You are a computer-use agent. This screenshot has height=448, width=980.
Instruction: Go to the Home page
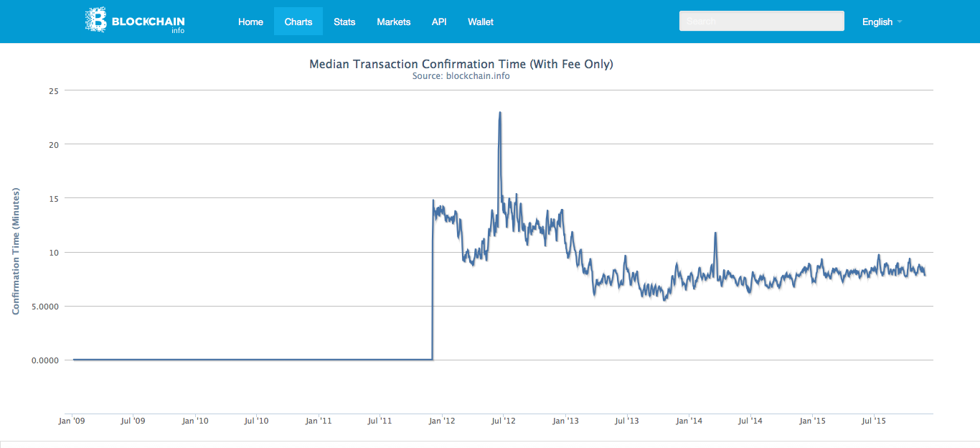click(x=250, y=22)
